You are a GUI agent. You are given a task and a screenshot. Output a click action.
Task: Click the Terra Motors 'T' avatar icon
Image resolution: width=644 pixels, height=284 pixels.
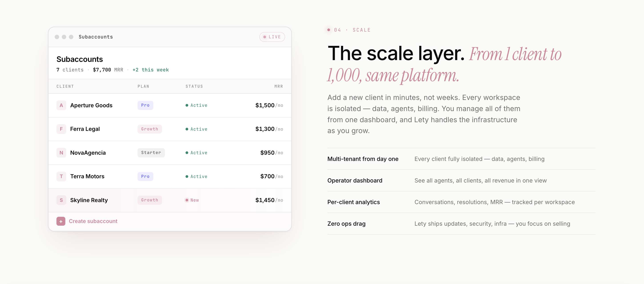(x=61, y=176)
